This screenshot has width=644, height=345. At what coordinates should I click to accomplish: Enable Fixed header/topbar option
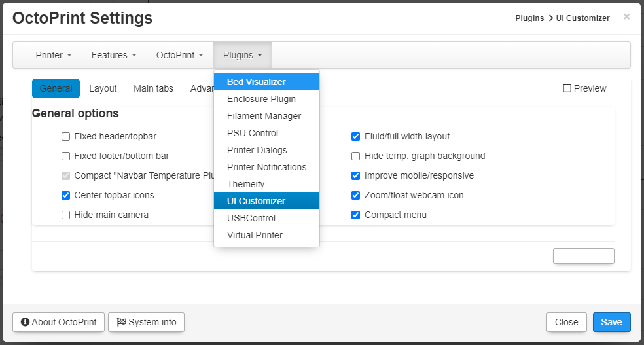65,136
